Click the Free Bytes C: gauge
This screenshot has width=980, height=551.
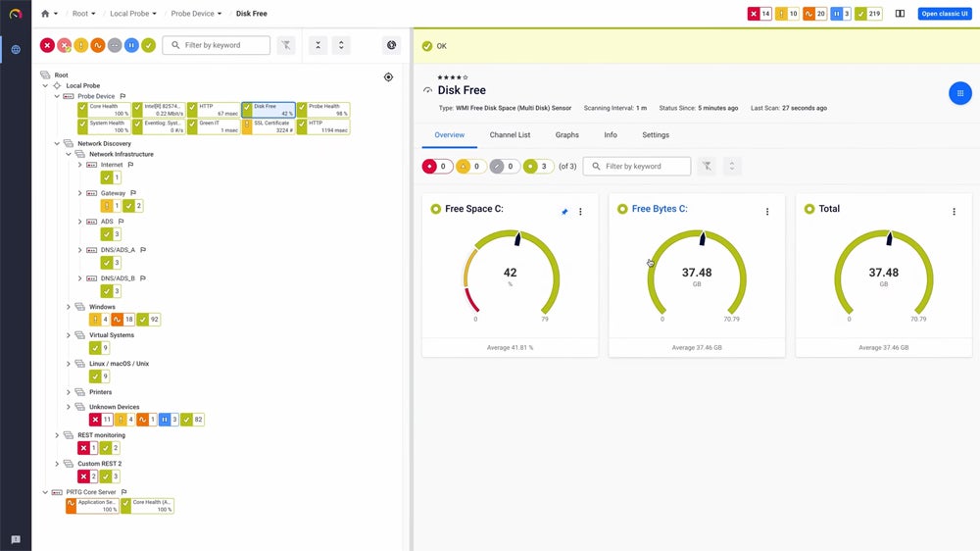[x=696, y=274]
